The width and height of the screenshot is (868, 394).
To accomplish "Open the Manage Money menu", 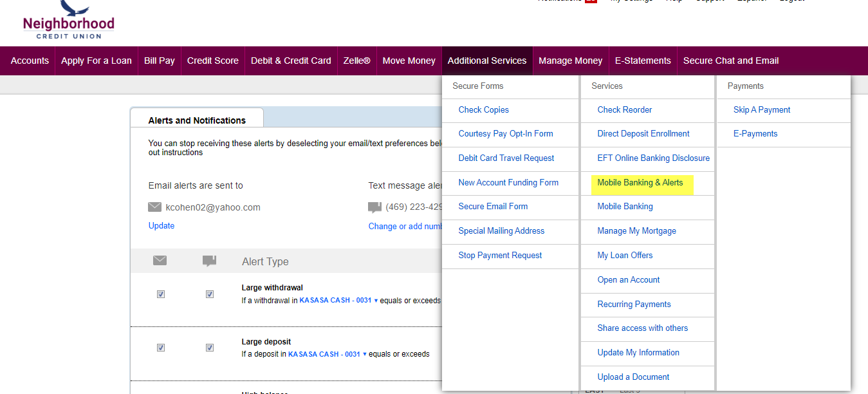I will click(571, 61).
